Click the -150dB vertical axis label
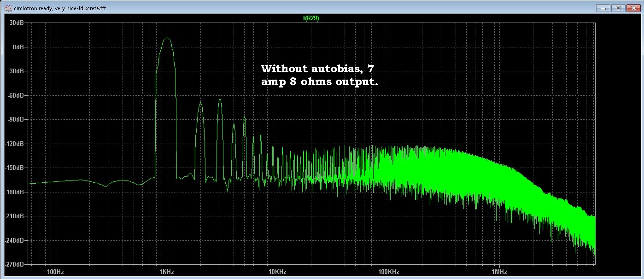This screenshot has width=644, height=279. coord(14,168)
